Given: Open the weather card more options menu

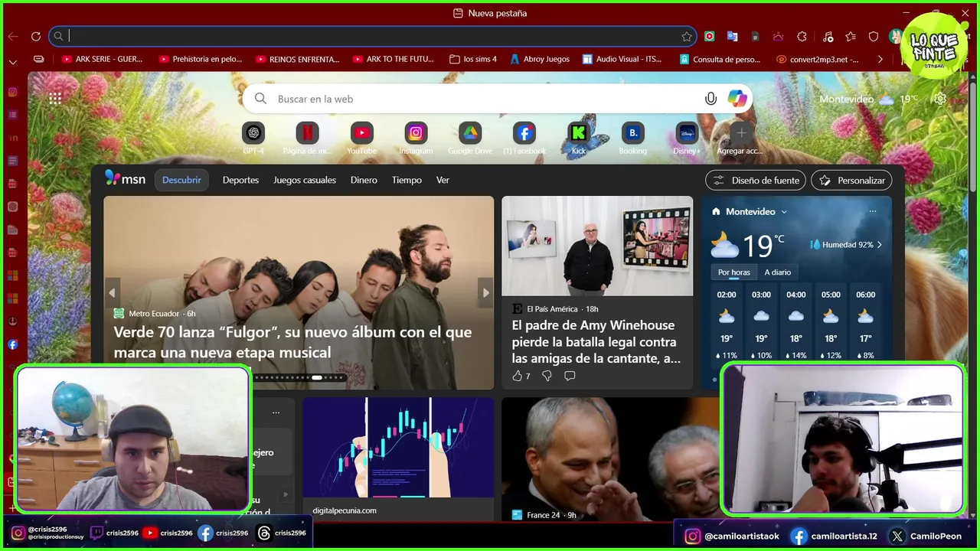Looking at the screenshot, I should [873, 211].
